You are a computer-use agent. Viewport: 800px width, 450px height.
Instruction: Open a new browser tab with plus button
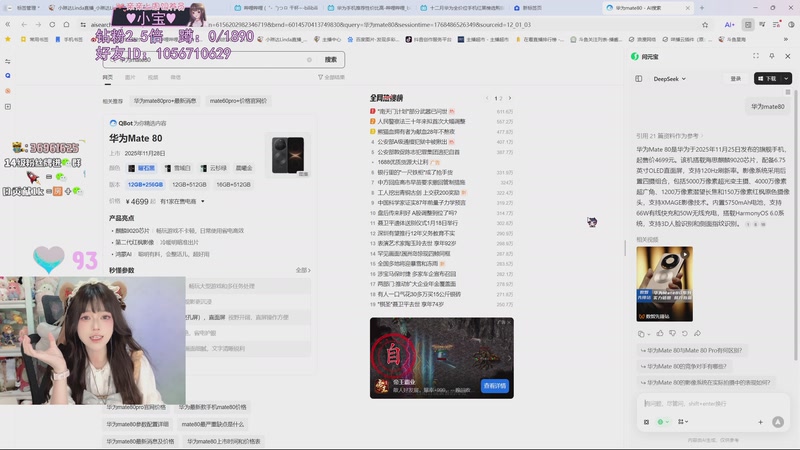pos(702,8)
